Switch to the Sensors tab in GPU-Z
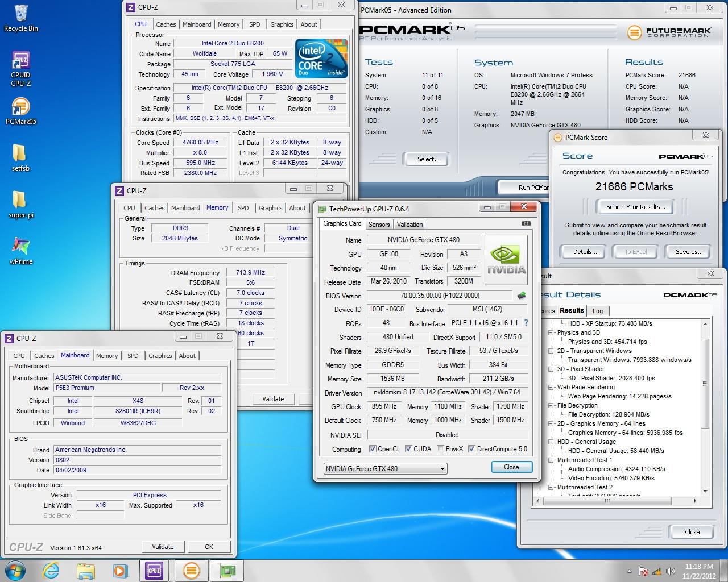This screenshot has height=582, width=728. click(x=379, y=225)
